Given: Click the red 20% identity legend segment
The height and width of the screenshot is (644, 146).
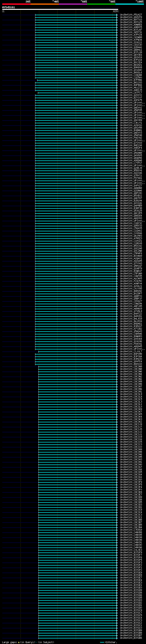Looking at the screenshot, I should pyautogui.click(x=16, y=4).
